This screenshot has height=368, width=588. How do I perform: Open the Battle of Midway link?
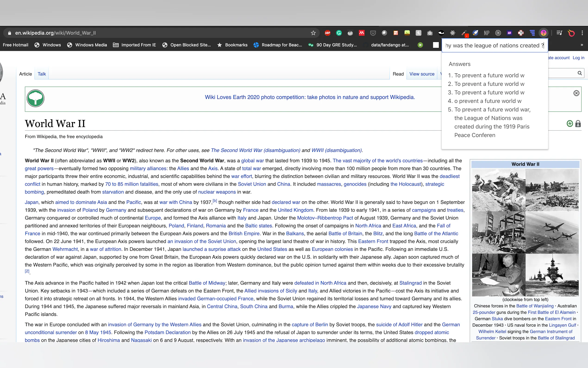click(x=207, y=283)
